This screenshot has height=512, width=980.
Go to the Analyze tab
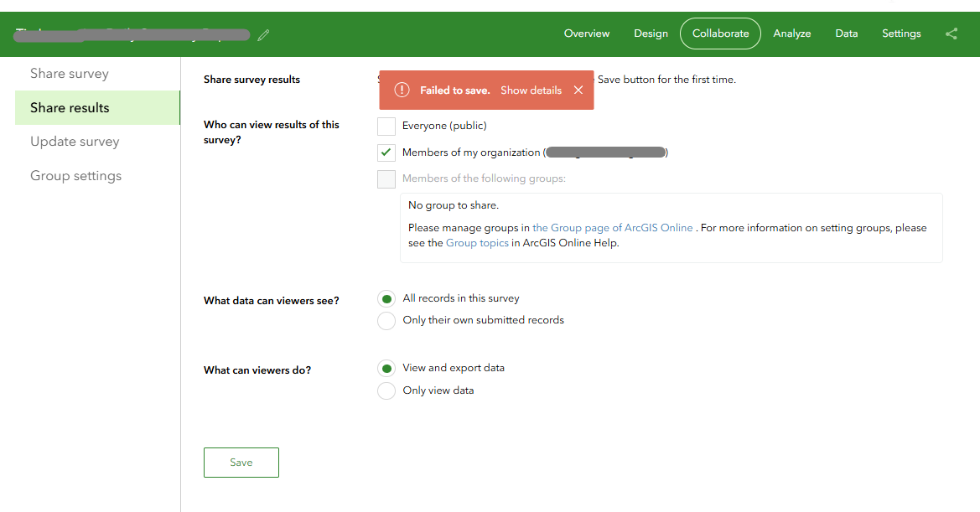(x=792, y=34)
